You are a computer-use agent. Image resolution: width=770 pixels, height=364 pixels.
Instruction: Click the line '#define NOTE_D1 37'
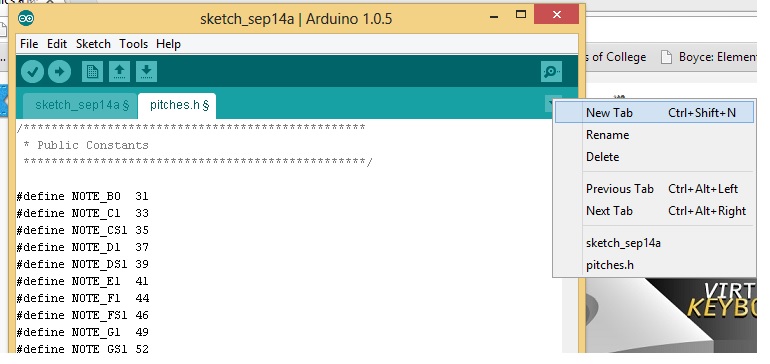point(82,247)
